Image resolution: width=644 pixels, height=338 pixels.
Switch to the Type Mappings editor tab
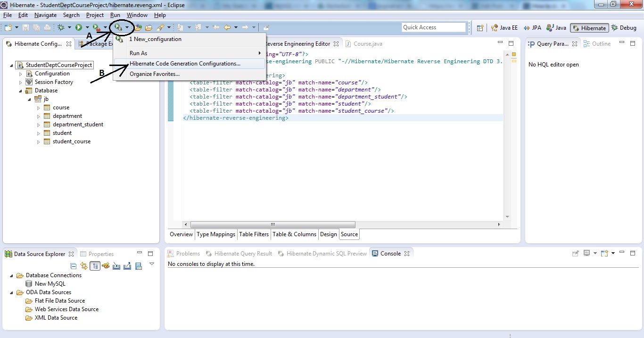[216, 234]
